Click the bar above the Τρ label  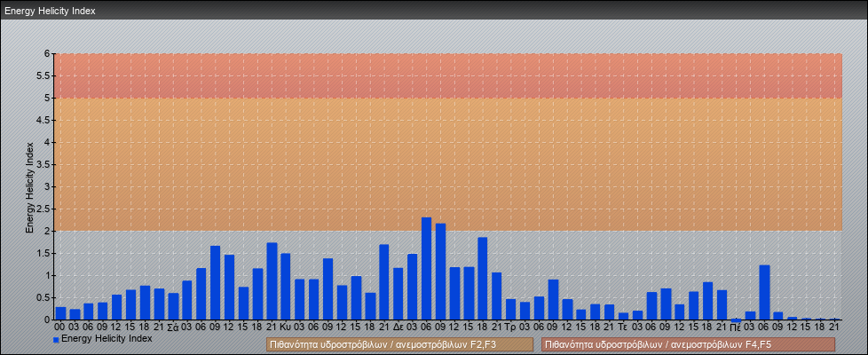point(511,310)
